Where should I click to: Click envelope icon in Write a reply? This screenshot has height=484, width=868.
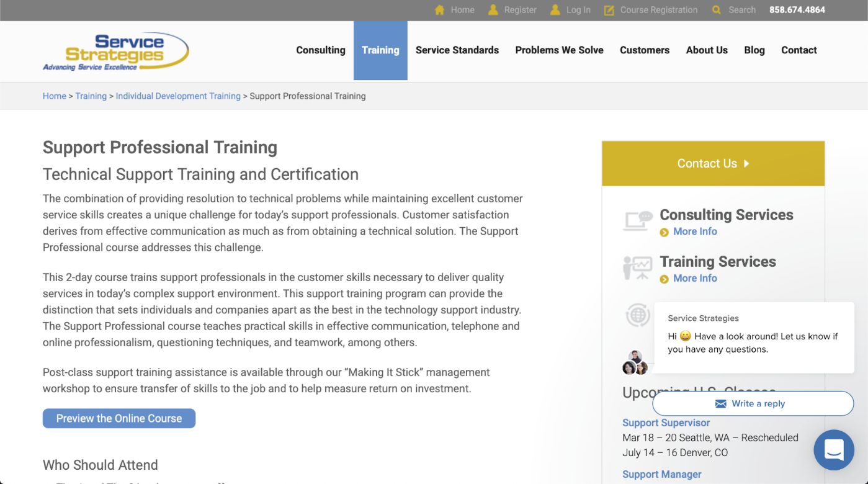[721, 404]
